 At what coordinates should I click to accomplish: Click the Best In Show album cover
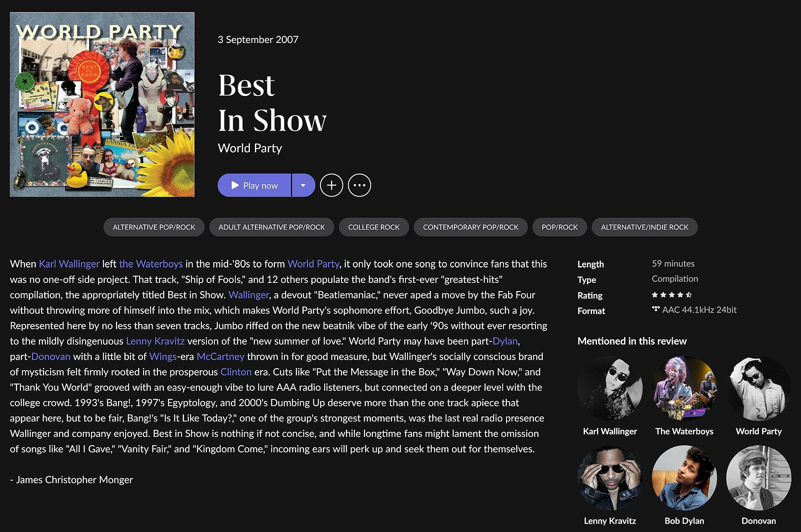102,104
